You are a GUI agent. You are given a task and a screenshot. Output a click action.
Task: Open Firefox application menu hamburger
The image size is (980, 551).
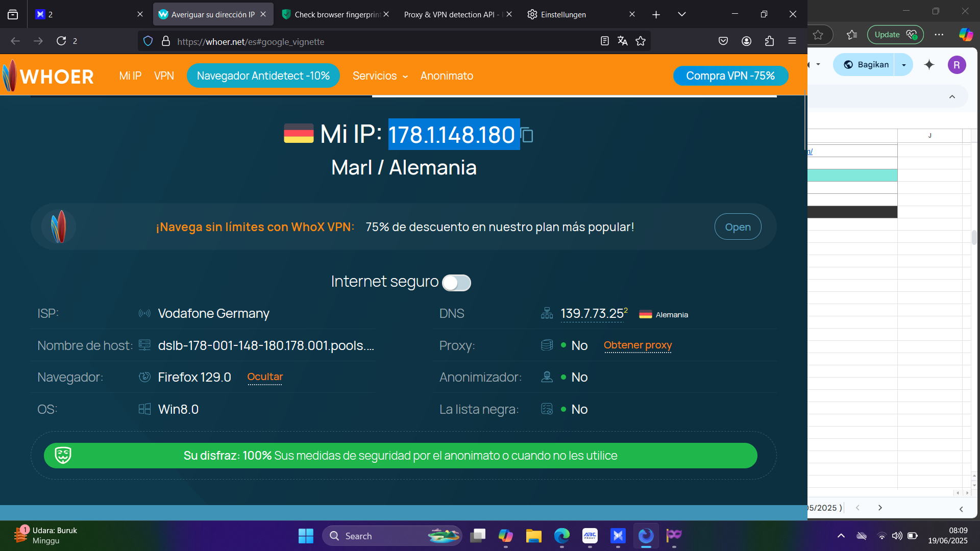pyautogui.click(x=792, y=41)
